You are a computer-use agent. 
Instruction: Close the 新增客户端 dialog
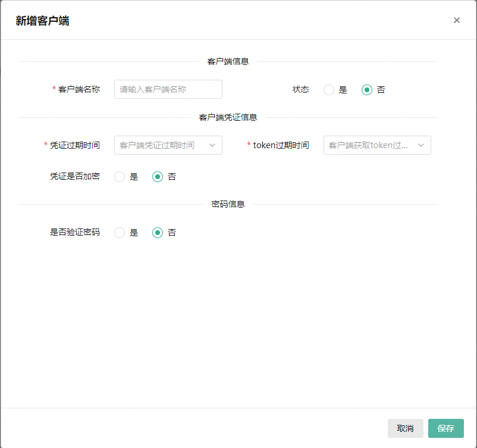click(x=456, y=20)
